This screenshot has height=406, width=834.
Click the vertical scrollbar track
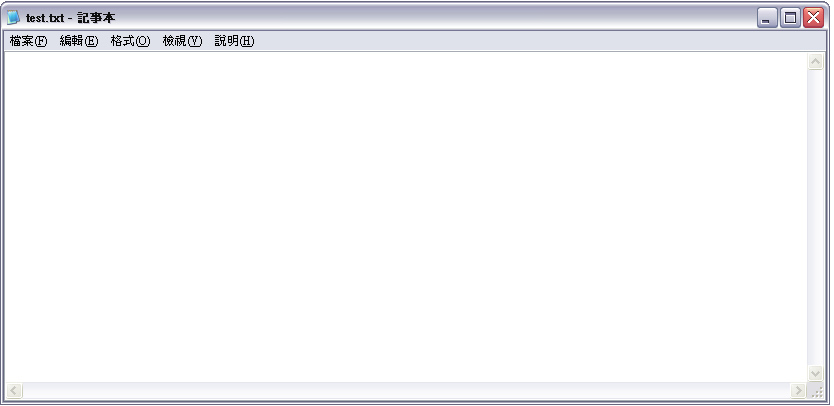[x=815, y=218]
